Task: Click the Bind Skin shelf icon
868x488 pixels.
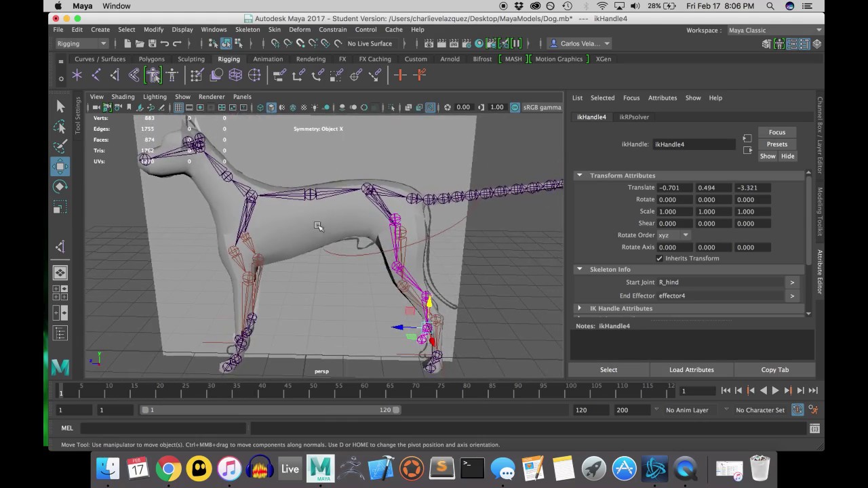Action: [134, 75]
